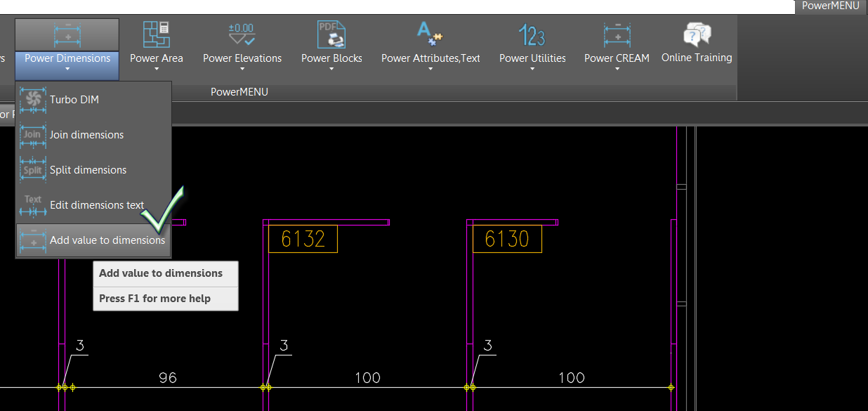Choose Turbo DIM menu entry
This screenshot has width=868, height=411.
[93, 100]
